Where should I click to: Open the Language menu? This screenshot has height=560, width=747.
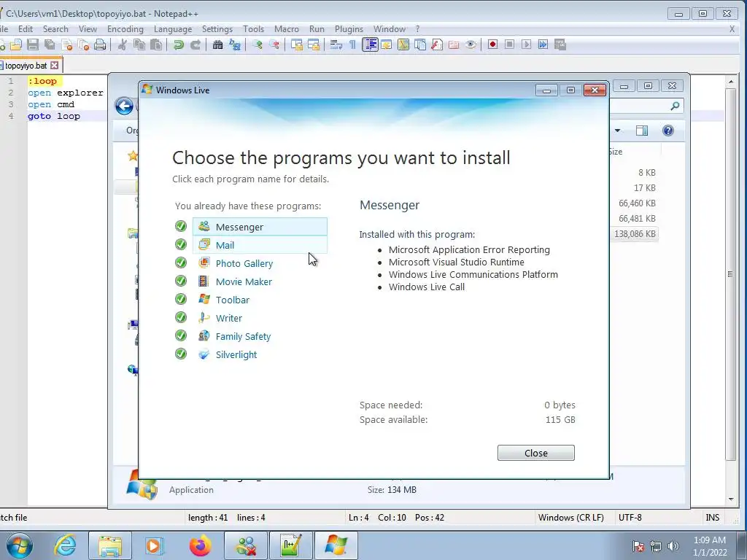pyautogui.click(x=173, y=29)
